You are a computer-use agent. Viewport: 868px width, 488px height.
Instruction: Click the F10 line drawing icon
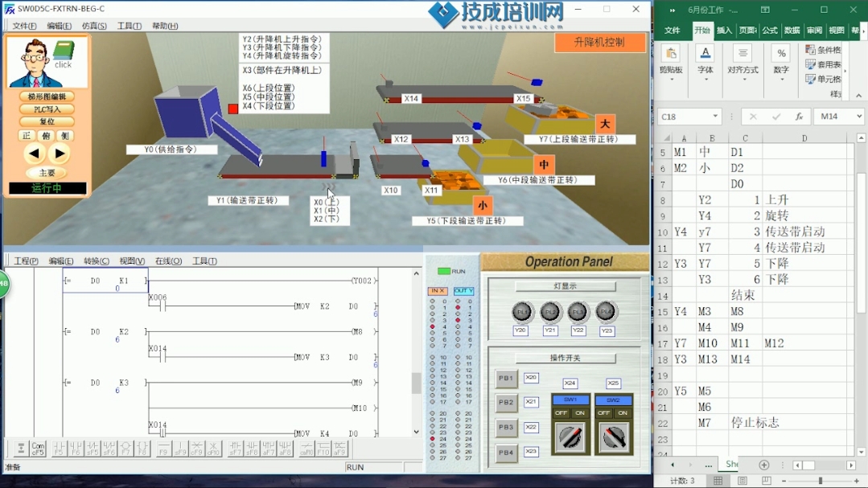click(323, 449)
